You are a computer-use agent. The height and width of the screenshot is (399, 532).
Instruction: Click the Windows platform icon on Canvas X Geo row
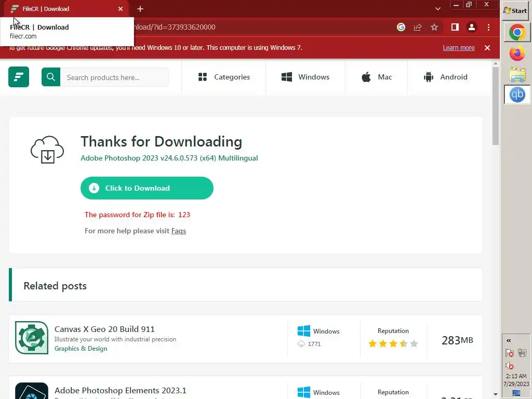click(x=303, y=331)
